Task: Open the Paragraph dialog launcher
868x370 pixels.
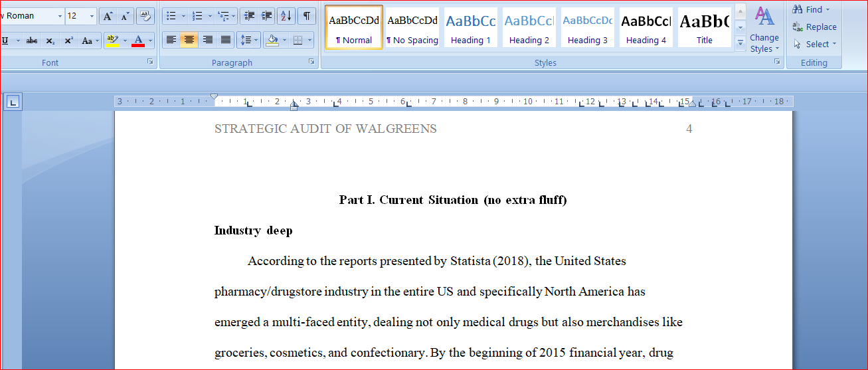Action: (311, 62)
